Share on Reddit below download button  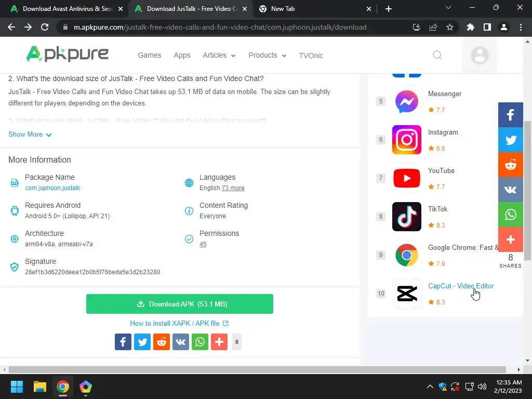(162, 342)
